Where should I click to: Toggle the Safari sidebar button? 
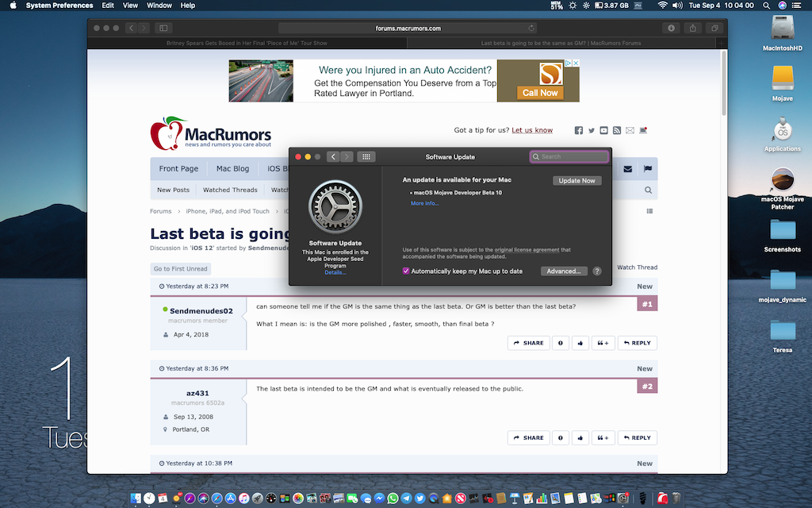click(x=163, y=28)
